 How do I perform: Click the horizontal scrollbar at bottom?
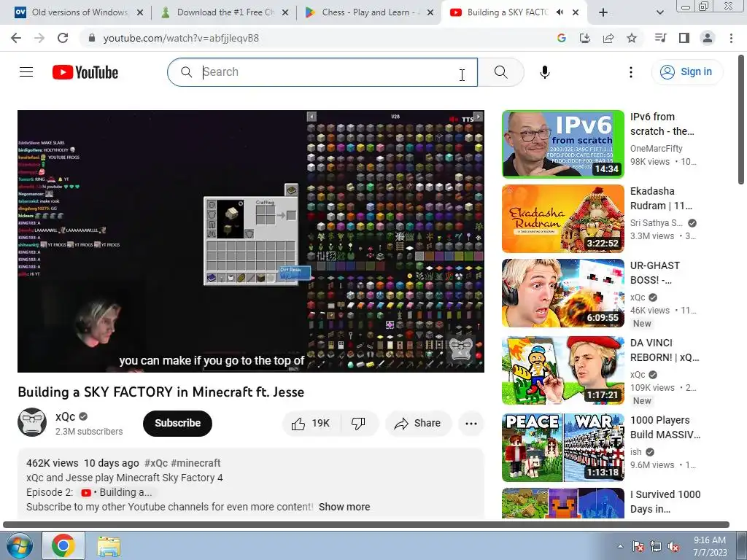pyautogui.click(x=366, y=525)
